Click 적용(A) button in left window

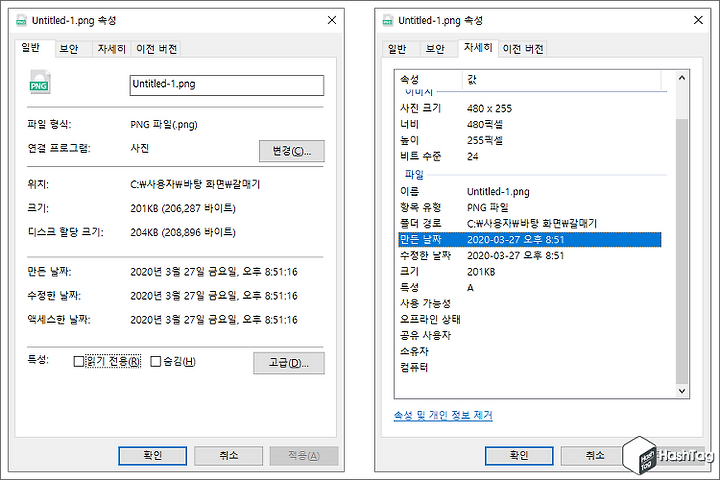tap(304, 456)
